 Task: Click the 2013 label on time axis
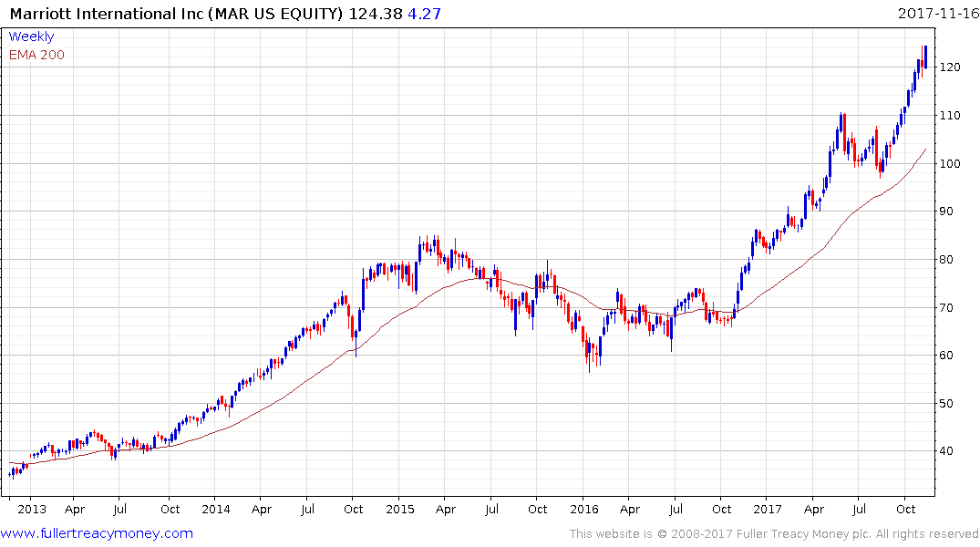pos(32,509)
